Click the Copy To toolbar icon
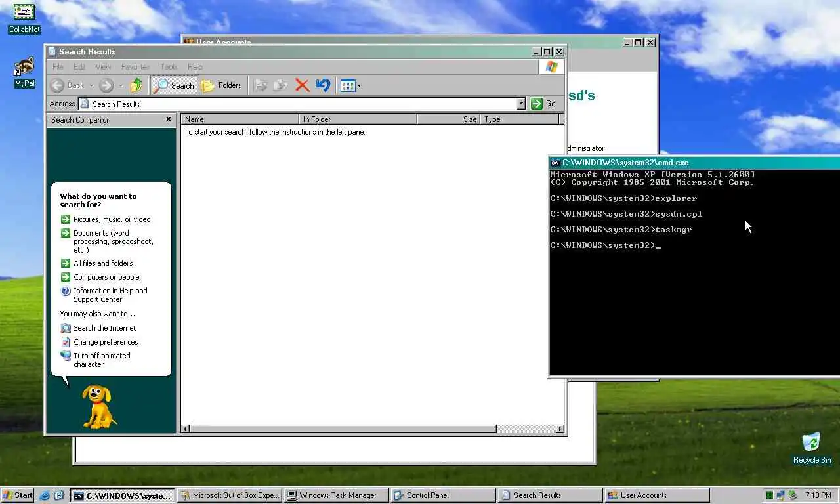 pos(281,85)
